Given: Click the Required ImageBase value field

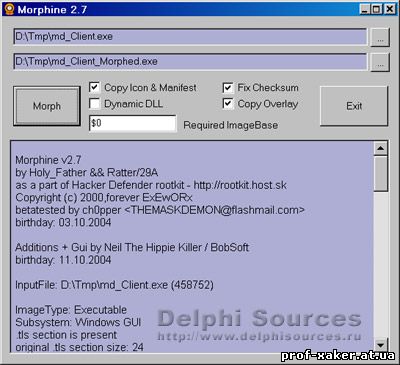Looking at the screenshot, I should 132,123.
